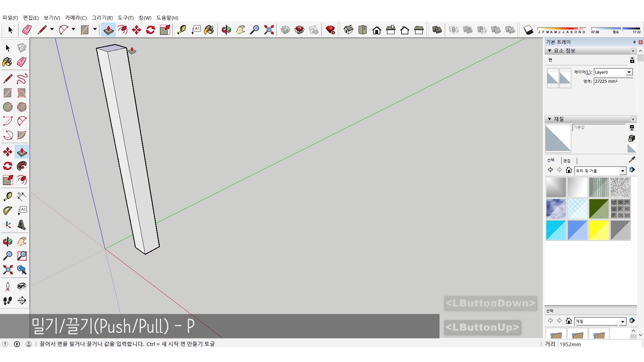
Task: Switch to the 편집 tab in materials
Action: [567, 161]
